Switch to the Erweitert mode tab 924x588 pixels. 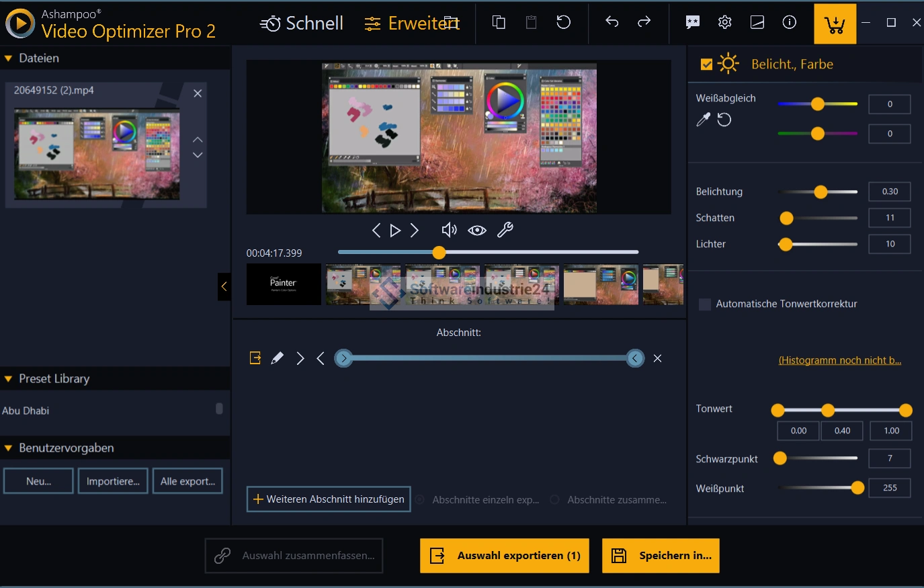[x=412, y=24]
